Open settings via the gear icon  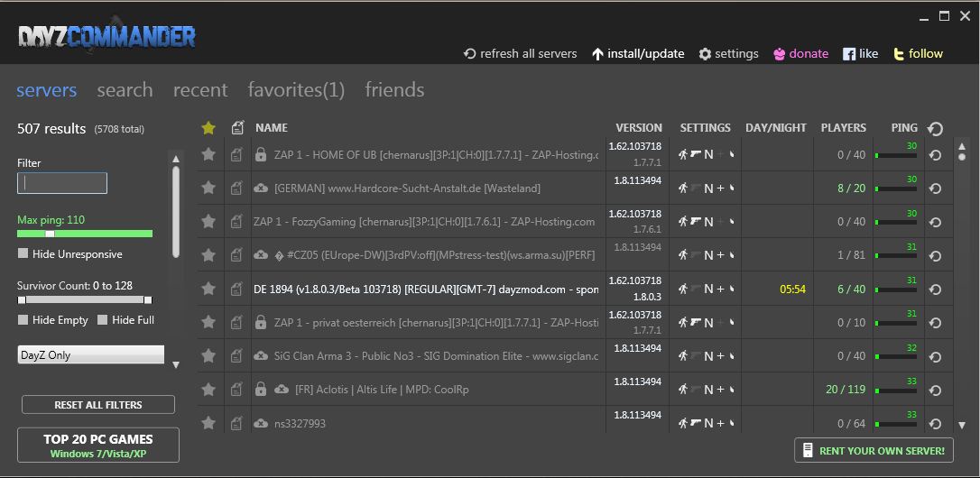coord(706,54)
